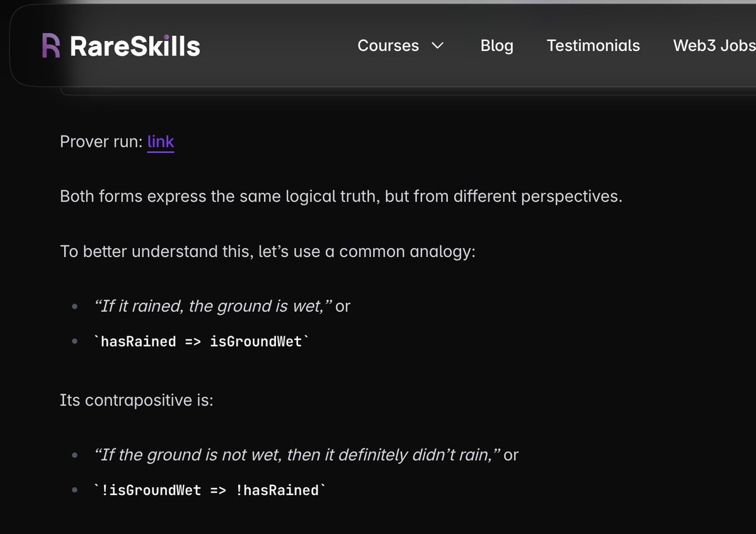Image resolution: width=756 pixels, height=534 pixels.
Task: Open the Blog page
Action: pyautogui.click(x=496, y=45)
